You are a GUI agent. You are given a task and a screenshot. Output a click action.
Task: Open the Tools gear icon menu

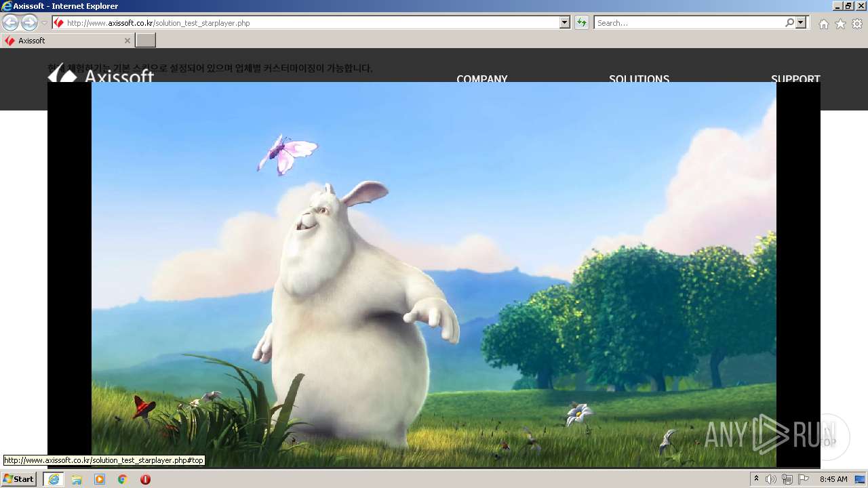[857, 24]
